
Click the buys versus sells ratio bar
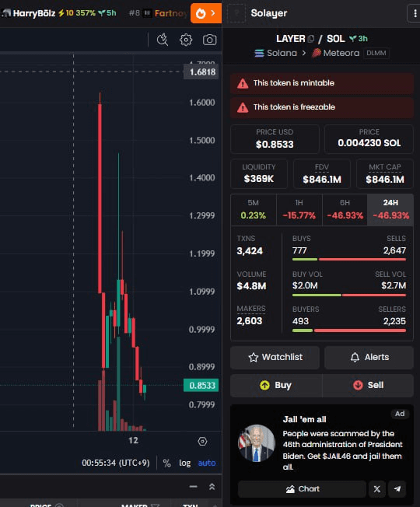349,259
